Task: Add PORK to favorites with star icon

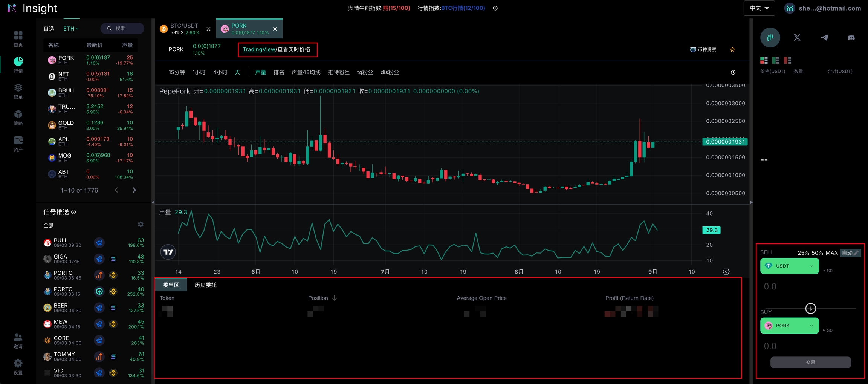Action: click(732, 50)
